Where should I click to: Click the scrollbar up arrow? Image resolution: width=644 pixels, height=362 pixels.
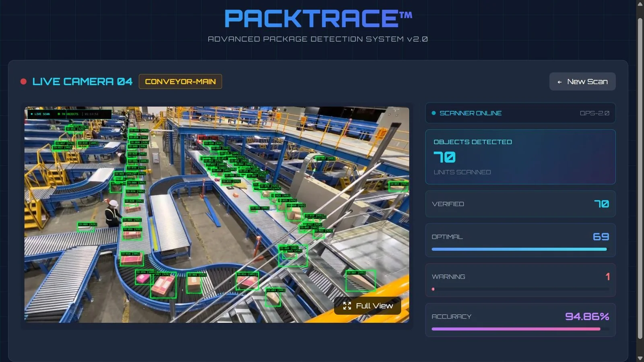click(x=640, y=4)
